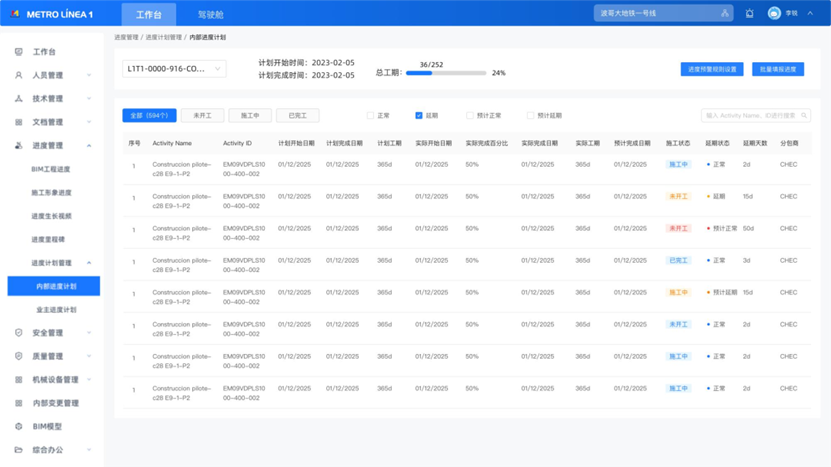Click the 进度计划管理 breadcrumb link

click(x=164, y=38)
